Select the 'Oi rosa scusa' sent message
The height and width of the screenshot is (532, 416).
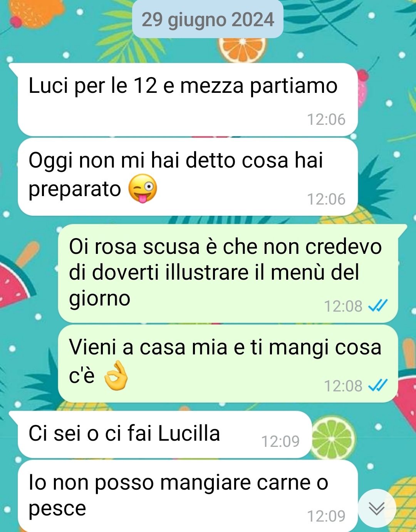point(228,274)
